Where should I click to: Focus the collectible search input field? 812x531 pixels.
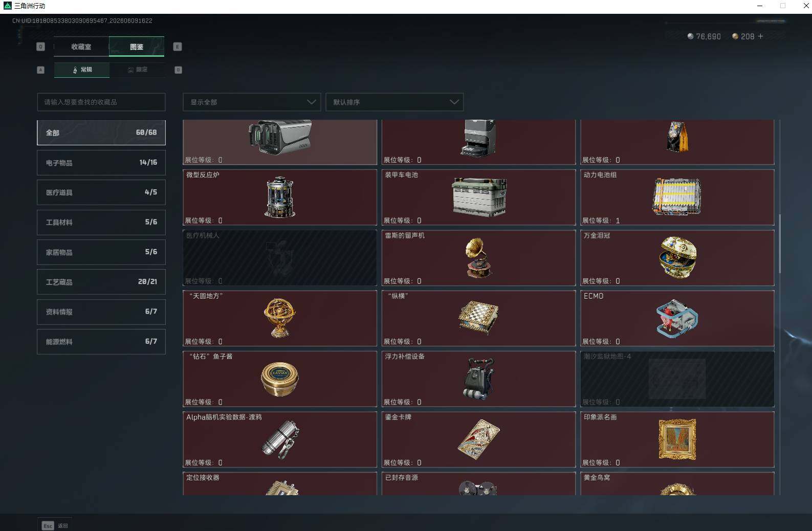pyautogui.click(x=101, y=102)
